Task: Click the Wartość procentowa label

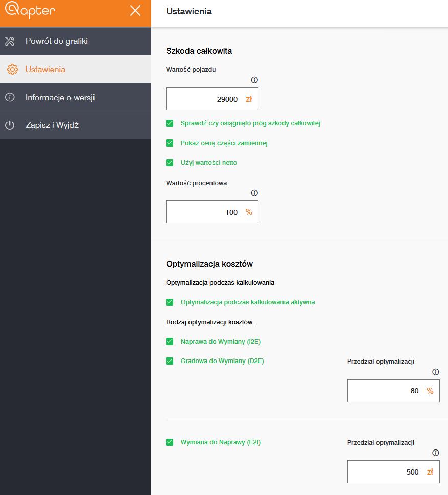Action: point(196,183)
